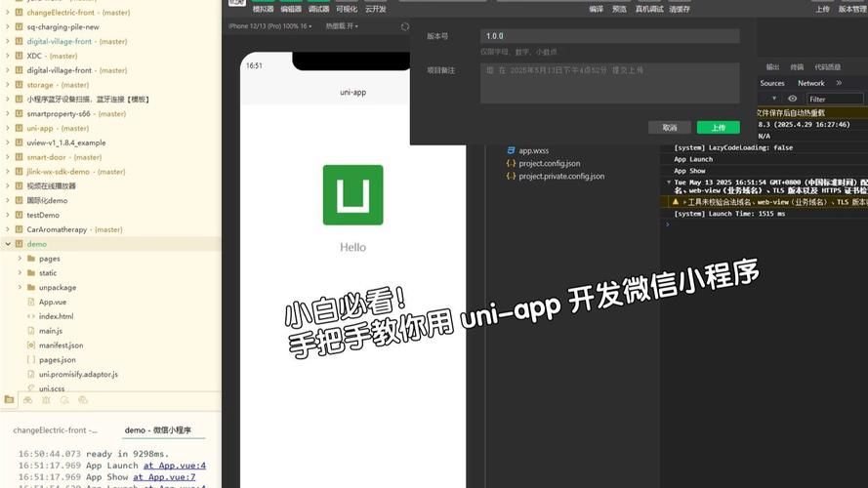Select the uview-v1_1.8.4_example project
The width and height of the screenshot is (868, 488).
coord(65,142)
